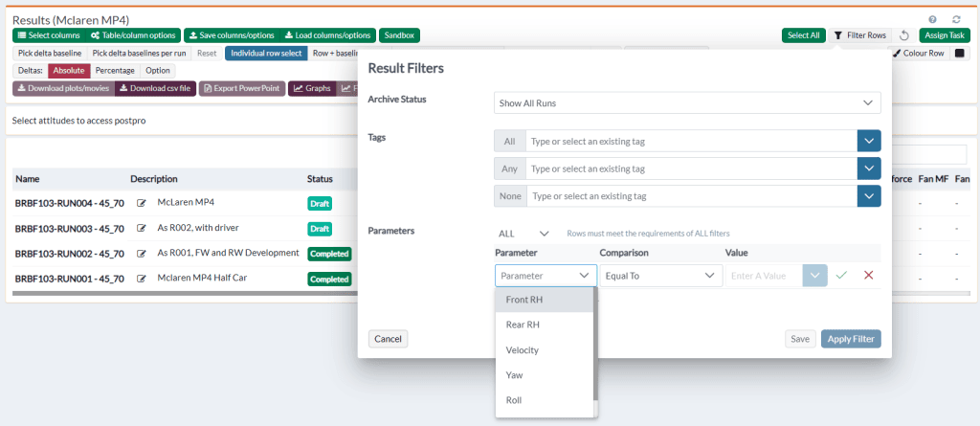Open the Sandbox button
The image size is (980, 426).
tap(399, 35)
